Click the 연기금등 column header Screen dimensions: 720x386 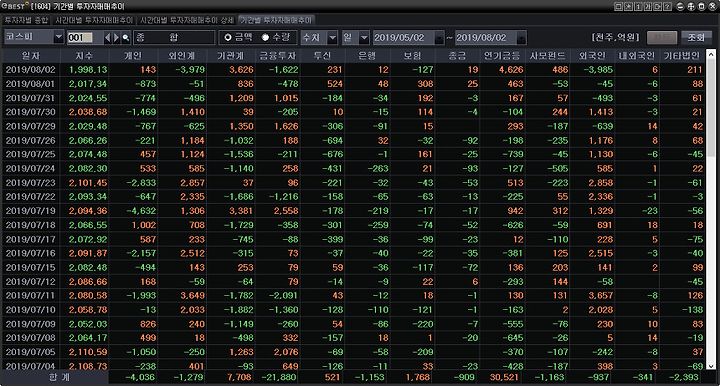tap(502, 56)
